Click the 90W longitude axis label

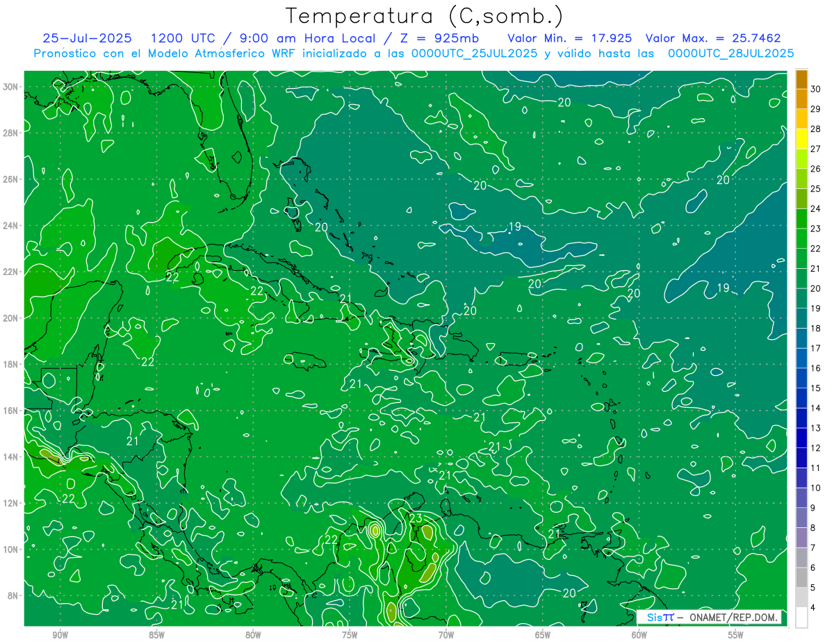(x=60, y=635)
